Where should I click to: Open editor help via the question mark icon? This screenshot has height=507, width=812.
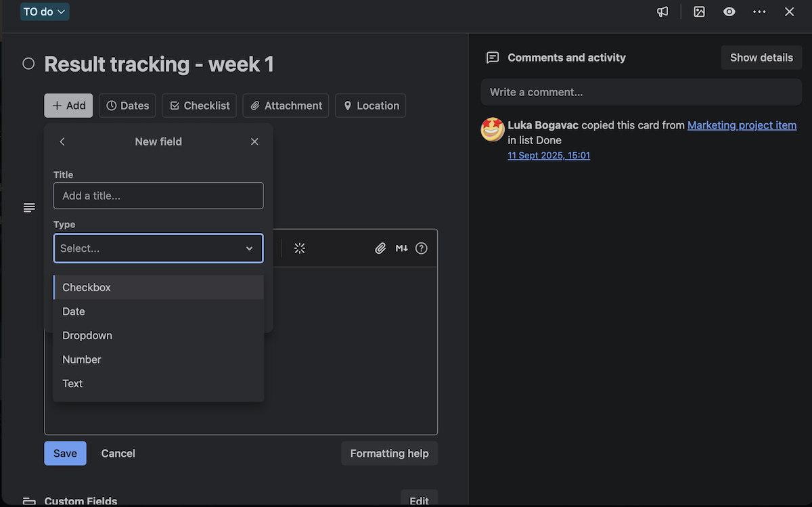click(421, 248)
